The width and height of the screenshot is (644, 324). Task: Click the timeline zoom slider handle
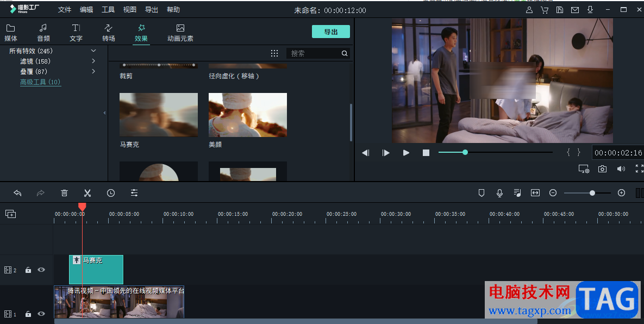coord(592,193)
